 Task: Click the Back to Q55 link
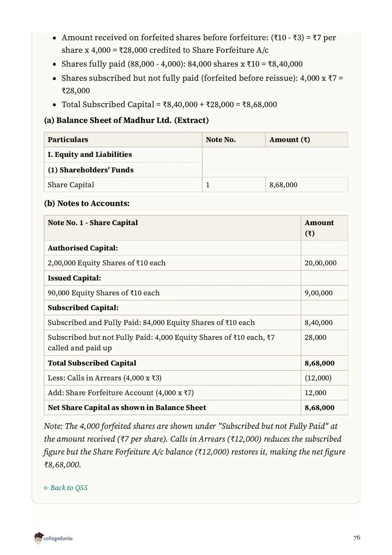pos(66,488)
